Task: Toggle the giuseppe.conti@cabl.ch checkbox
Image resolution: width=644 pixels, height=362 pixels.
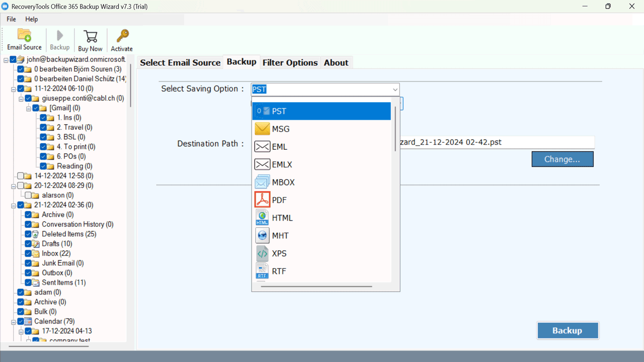Action: (x=29, y=99)
